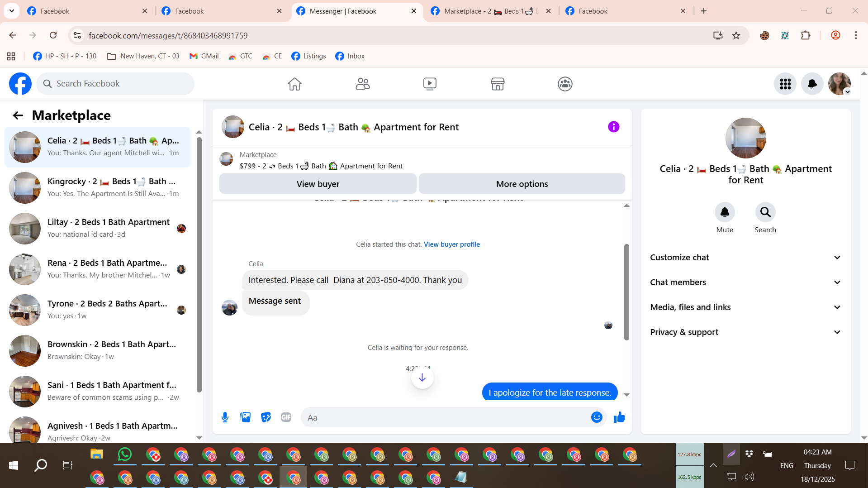Switch to the Messenger | Facebook tab

tap(356, 11)
